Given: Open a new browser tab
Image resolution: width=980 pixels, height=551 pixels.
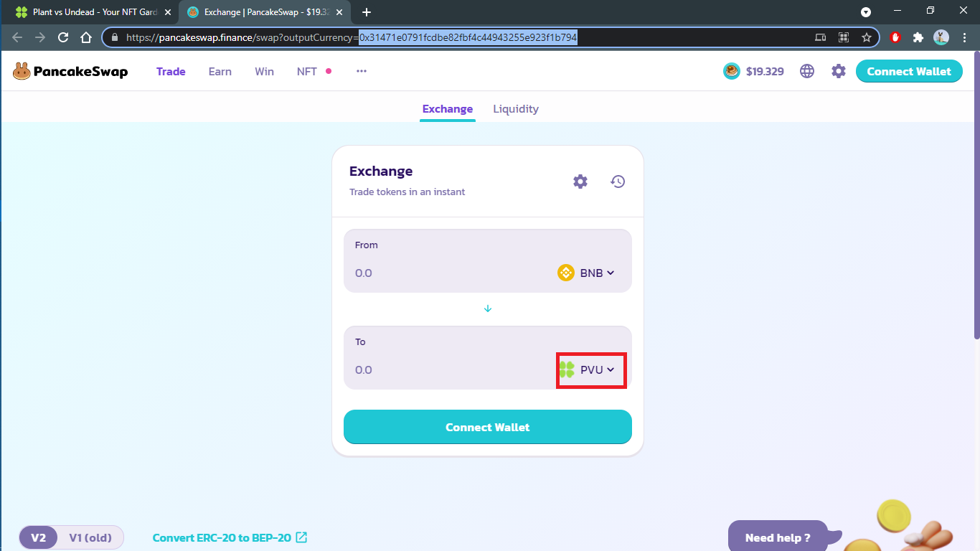Looking at the screenshot, I should [367, 12].
